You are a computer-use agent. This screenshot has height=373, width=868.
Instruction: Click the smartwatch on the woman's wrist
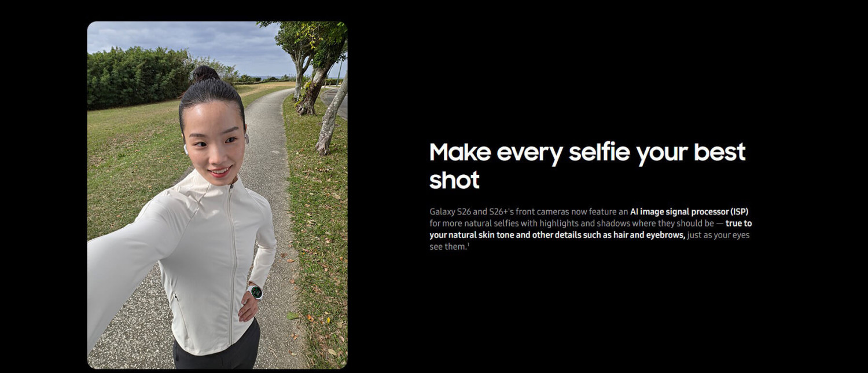tap(255, 292)
